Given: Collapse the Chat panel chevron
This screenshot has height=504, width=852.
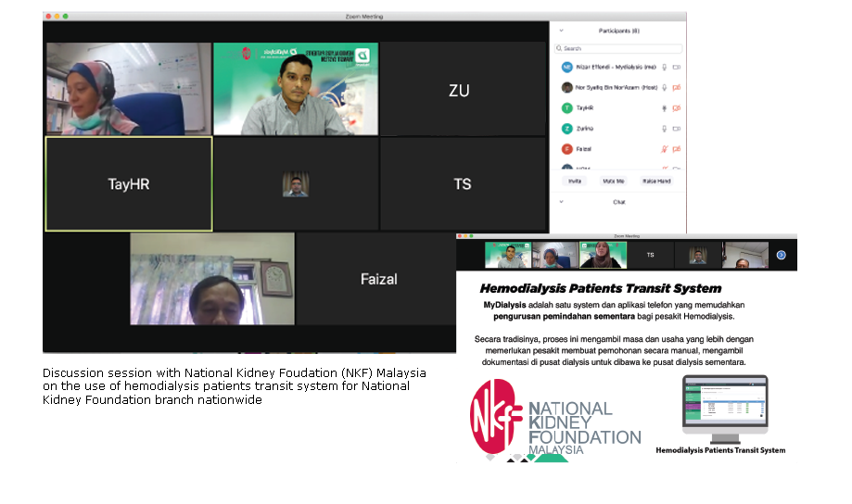Looking at the screenshot, I should [560, 201].
